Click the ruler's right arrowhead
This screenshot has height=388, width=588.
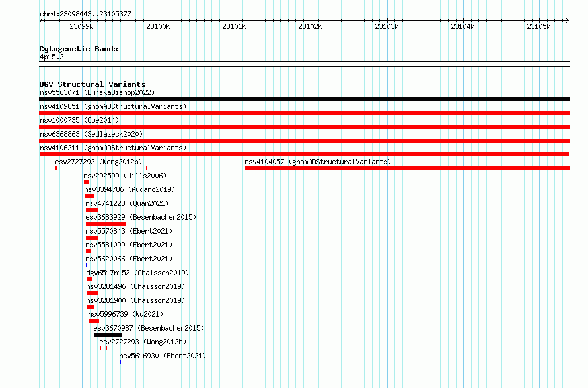click(x=568, y=20)
